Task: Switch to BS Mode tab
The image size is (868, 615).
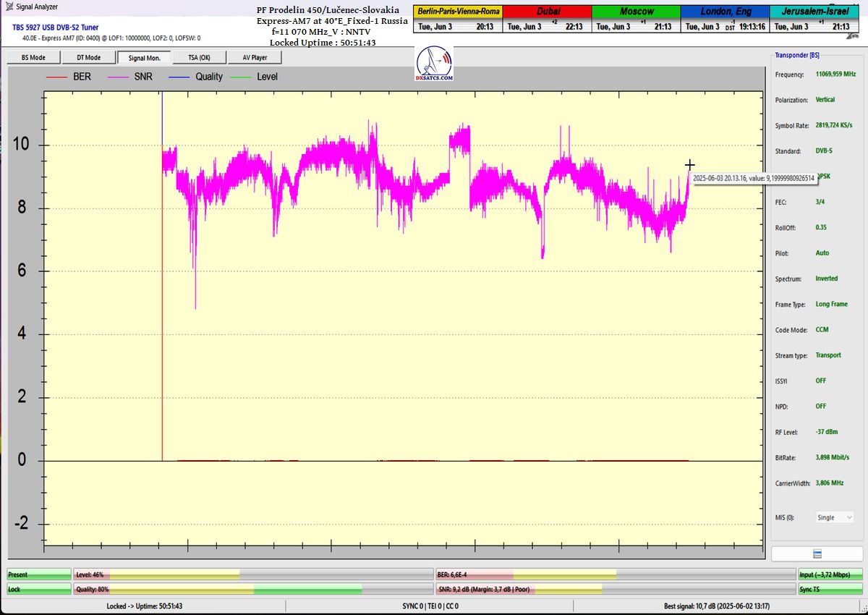Action: 33,58
